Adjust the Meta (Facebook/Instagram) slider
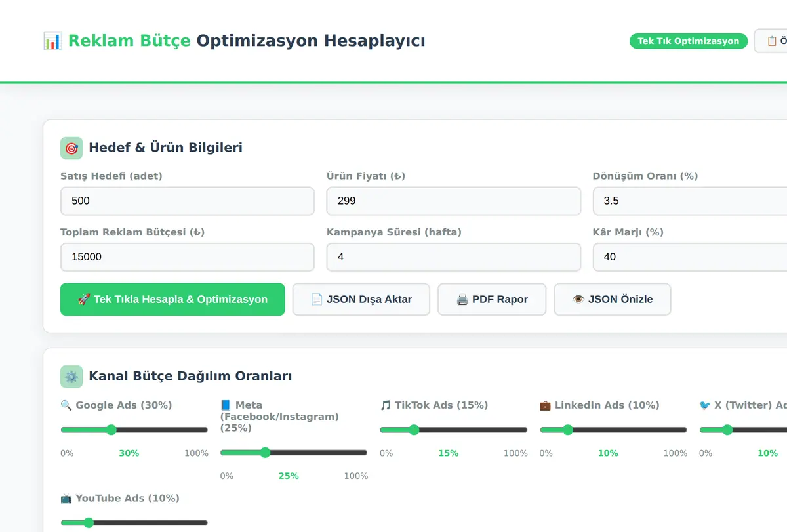This screenshot has height=532, width=787. click(294, 453)
